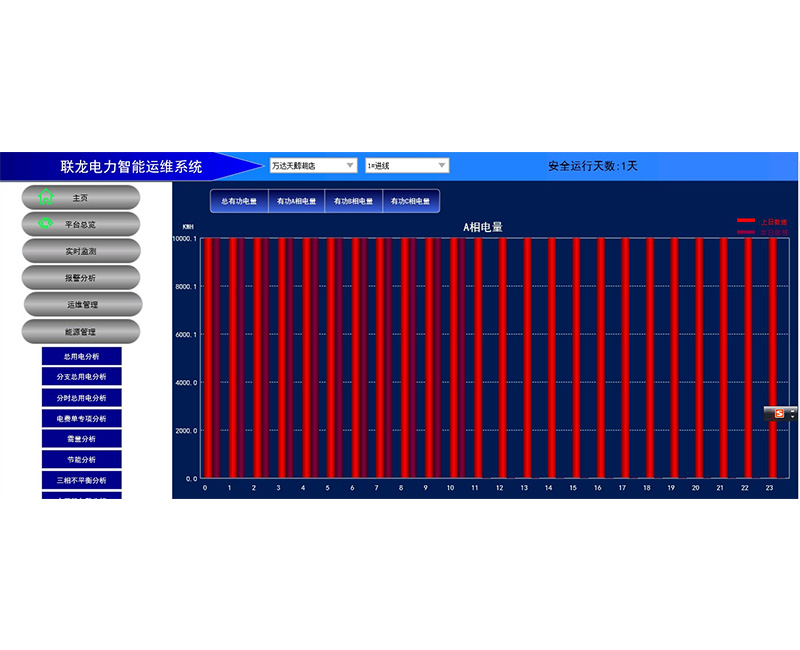Click the green icon beside 平台总览
The width and height of the screenshot is (800, 650).
click(x=45, y=224)
